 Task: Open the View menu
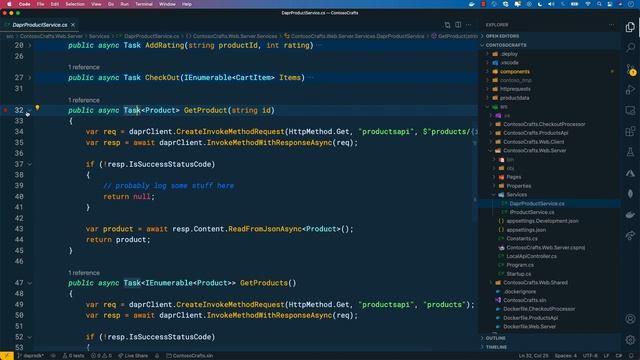click(96, 4)
